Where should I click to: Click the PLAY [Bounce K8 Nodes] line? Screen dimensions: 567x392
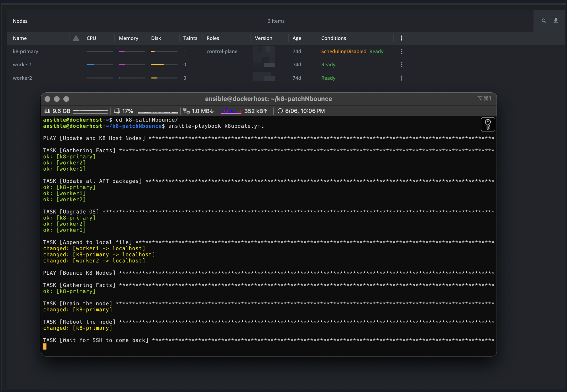point(268,273)
